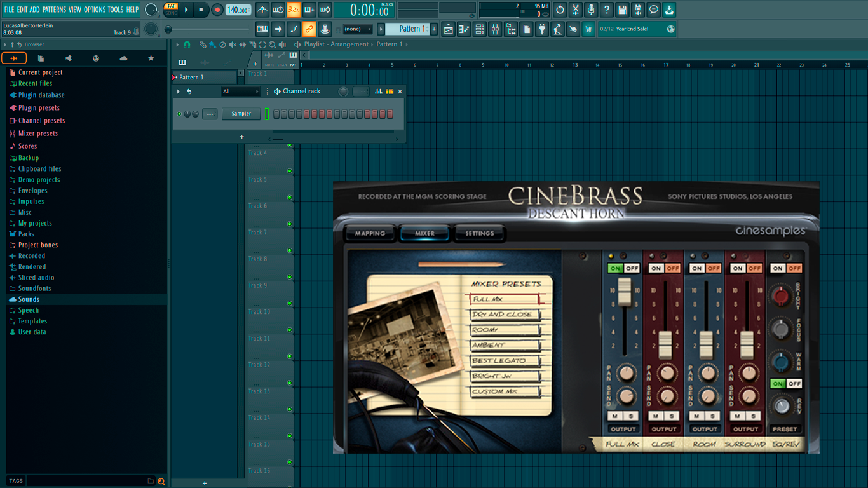The image size is (868, 488).
Task: Open the shopping cart content library icon
Action: tap(588, 29)
